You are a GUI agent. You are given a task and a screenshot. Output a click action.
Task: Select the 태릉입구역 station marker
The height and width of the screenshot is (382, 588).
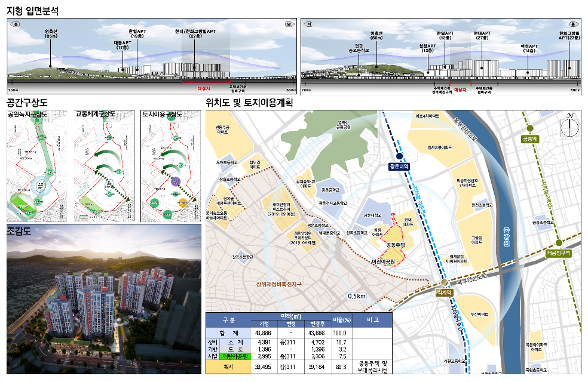pyautogui.click(x=559, y=243)
